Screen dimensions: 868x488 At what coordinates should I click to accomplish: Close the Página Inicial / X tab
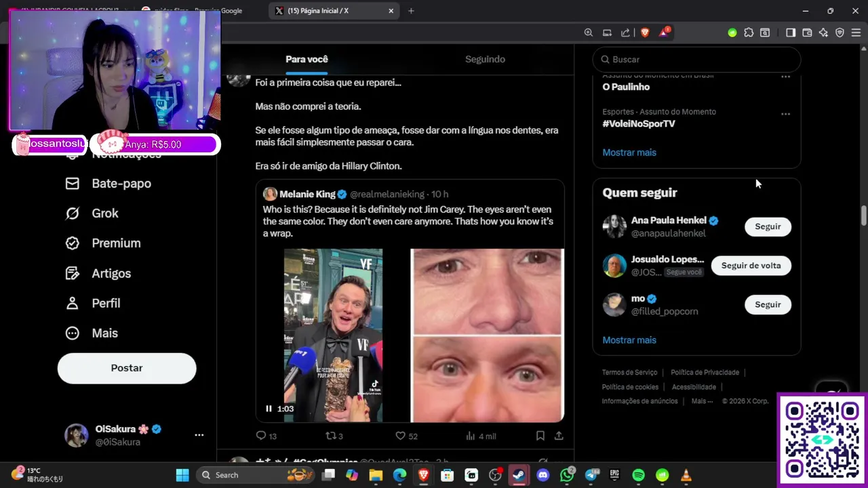coord(391,11)
